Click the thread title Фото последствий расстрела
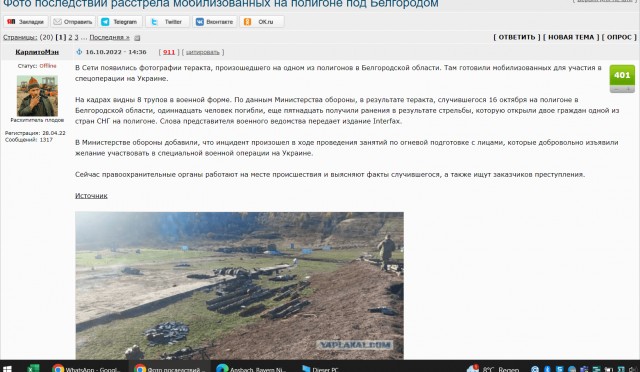640x372 pixels. pos(220,4)
